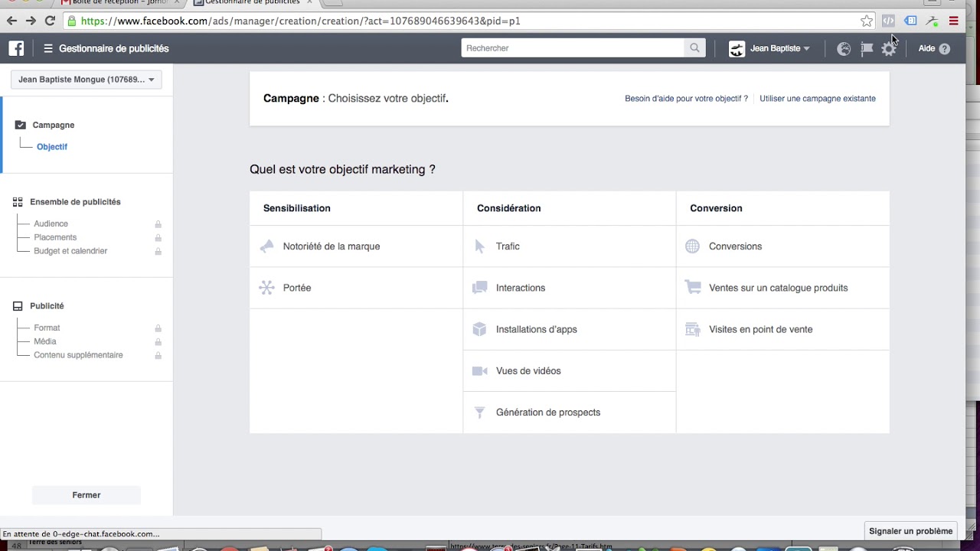
Task: Select Audience in the sidebar tree
Action: (51, 223)
